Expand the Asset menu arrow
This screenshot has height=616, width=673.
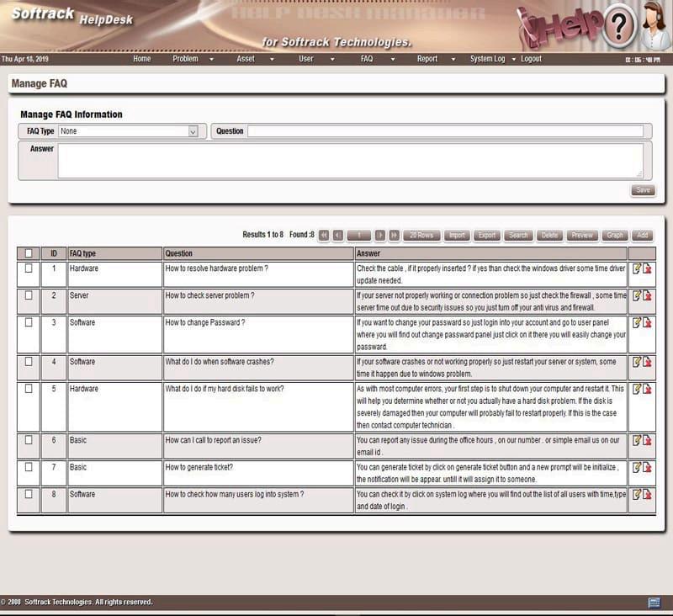click(272, 59)
